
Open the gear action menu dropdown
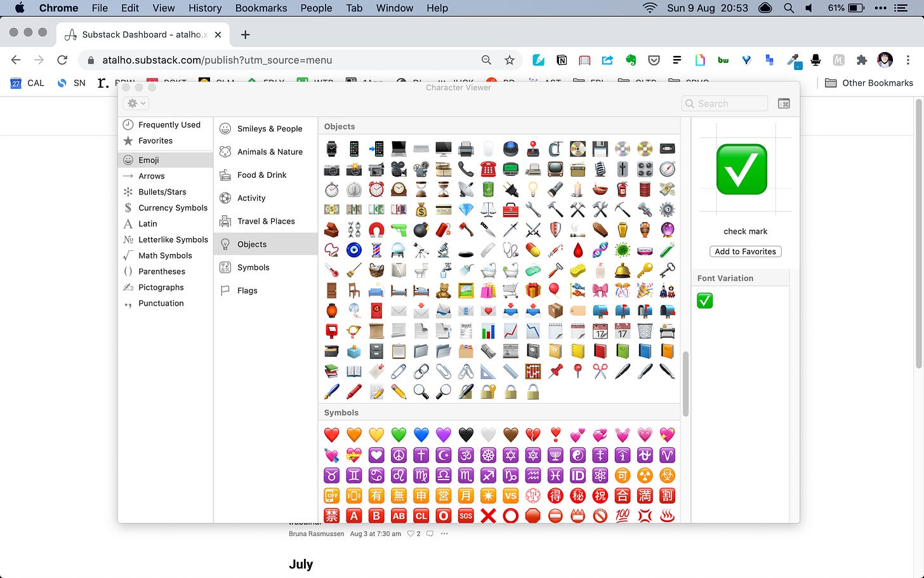(x=137, y=103)
